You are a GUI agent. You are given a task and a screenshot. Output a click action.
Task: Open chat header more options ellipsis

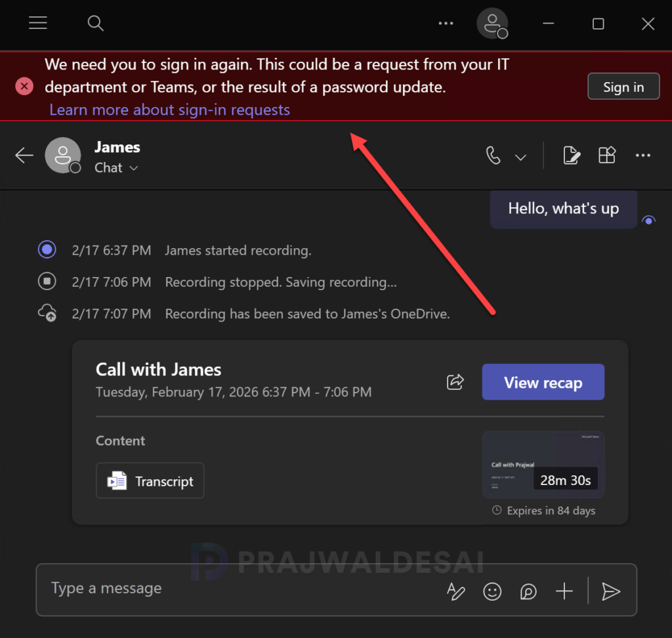pos(643,155)
